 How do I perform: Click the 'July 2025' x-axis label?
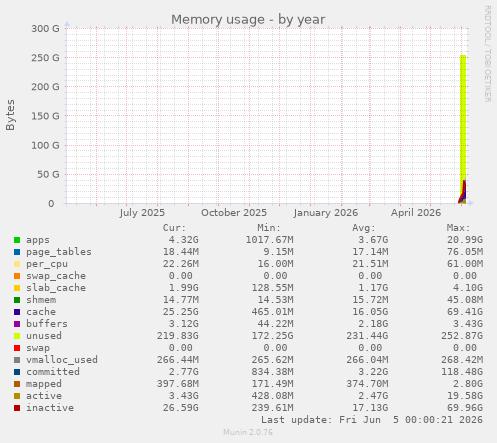(142, 213)
